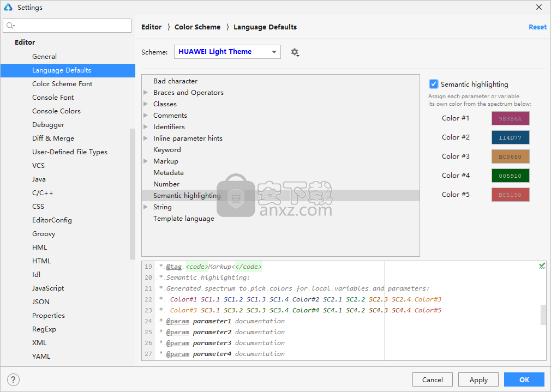Toggle the Semantic highlighting checkbox
This screenshot has height=392, width=551.
click(434, 85)
